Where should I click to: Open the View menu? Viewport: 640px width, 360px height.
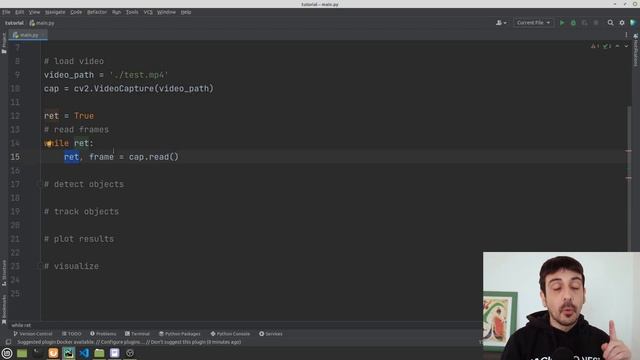coord(34,12)
